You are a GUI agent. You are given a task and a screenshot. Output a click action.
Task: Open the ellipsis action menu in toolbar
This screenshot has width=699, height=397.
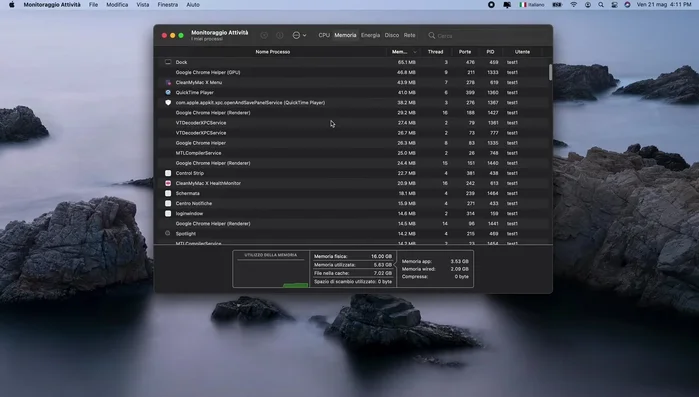299,35
